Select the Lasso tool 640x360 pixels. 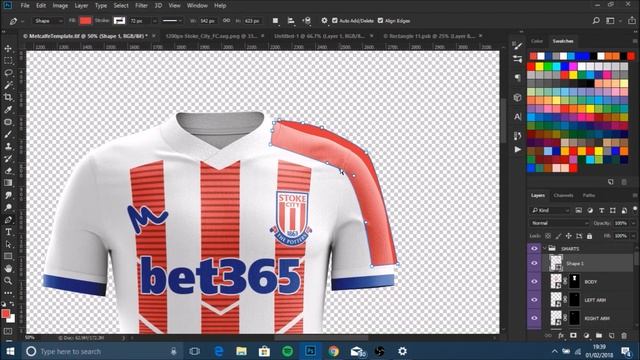coord(8,73)
